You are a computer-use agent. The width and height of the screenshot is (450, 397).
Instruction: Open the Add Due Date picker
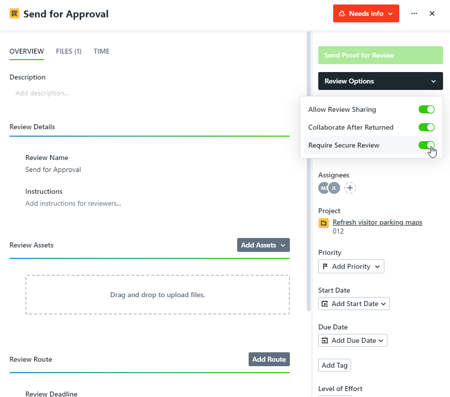click(x=353, y=340)
